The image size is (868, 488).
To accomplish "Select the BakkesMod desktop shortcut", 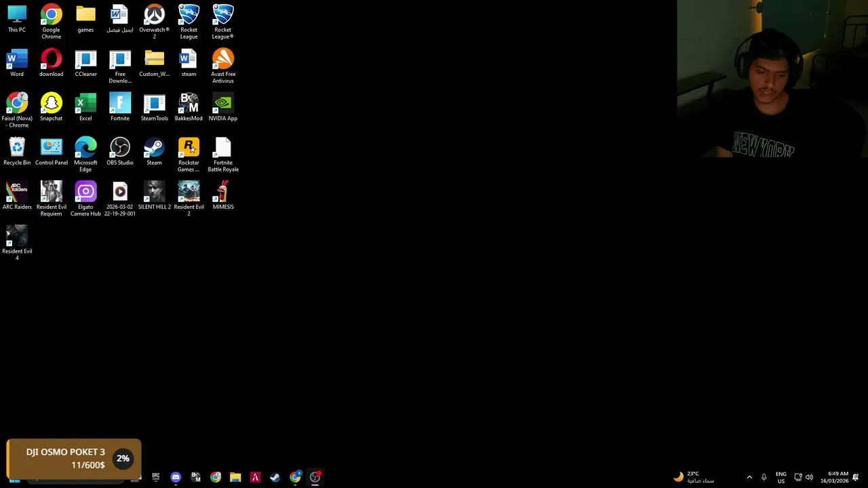I will pyautogui.click(x=189, y=107).
